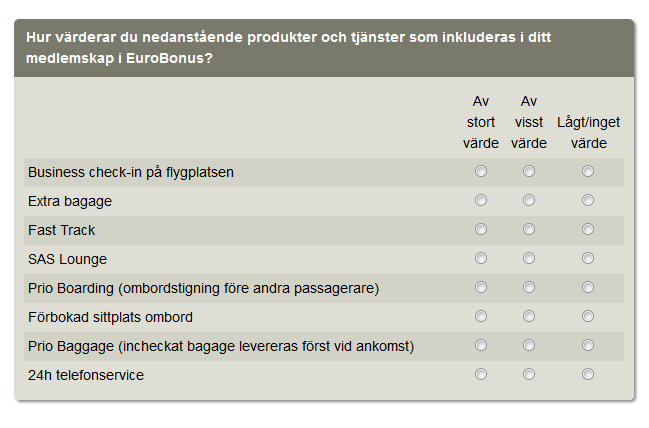Image resolution: width=649 pixels, height=428 pixels.
Task: Rate SAS Lounge as 'Av stort värde'
Action: [x=481, y=258]
